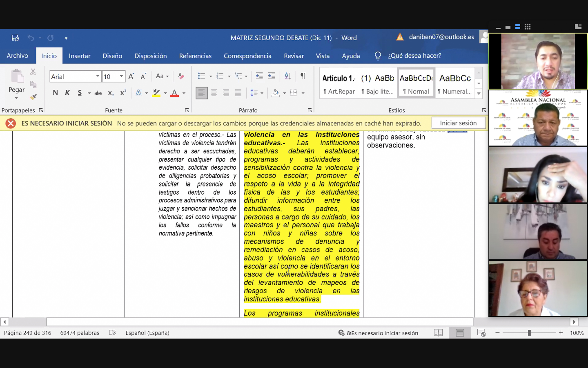588x368 pixels.
Task: Expand the Pegar paste options arrow
Action: [x=16, y=98]
